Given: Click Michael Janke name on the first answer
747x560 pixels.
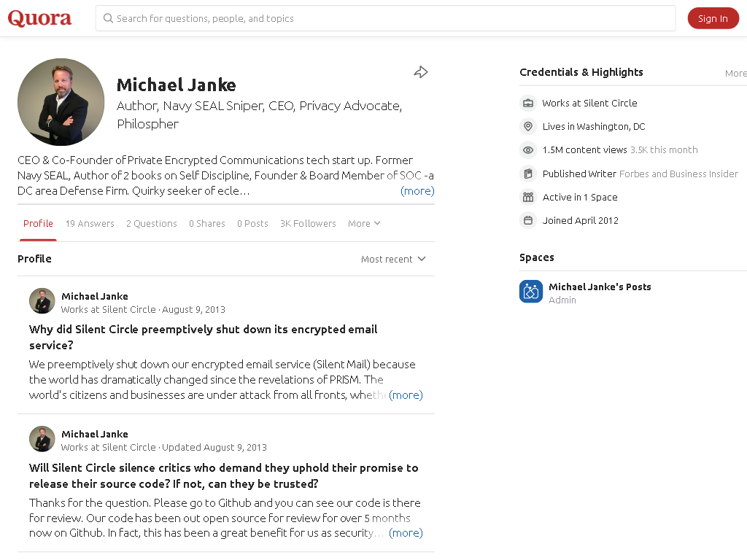Looking at the screenshot, I should tap(95, 296).
